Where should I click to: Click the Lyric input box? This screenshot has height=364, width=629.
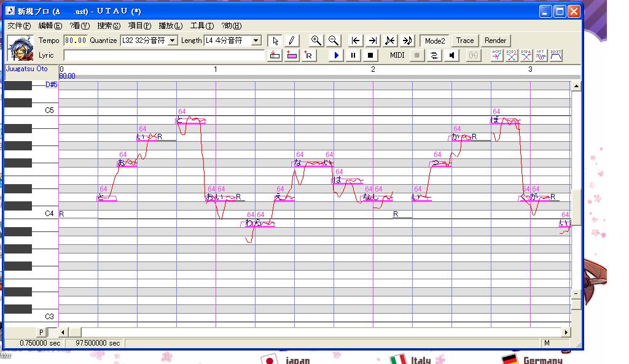(164, 55)
